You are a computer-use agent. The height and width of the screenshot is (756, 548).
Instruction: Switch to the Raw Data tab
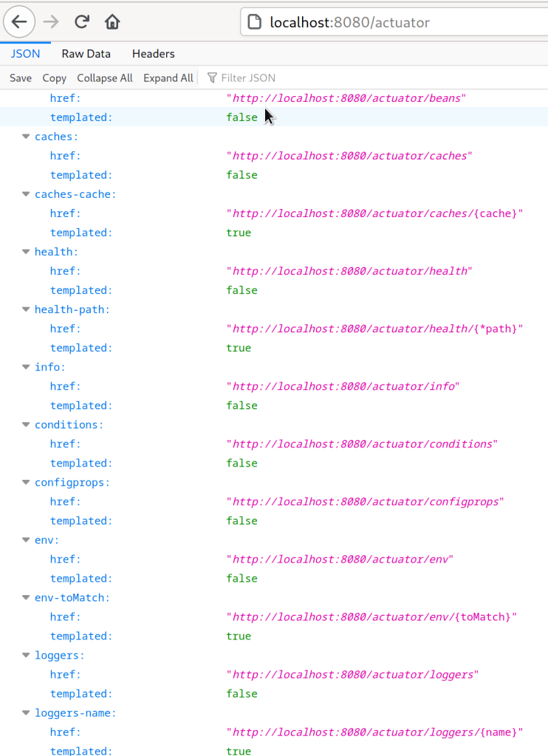click(86, 53)
